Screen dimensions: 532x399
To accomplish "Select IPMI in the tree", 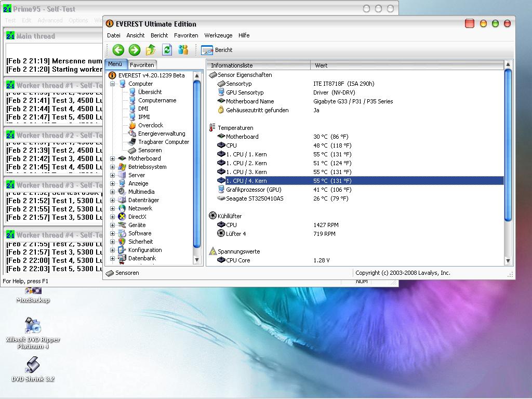I will [144, 117].
